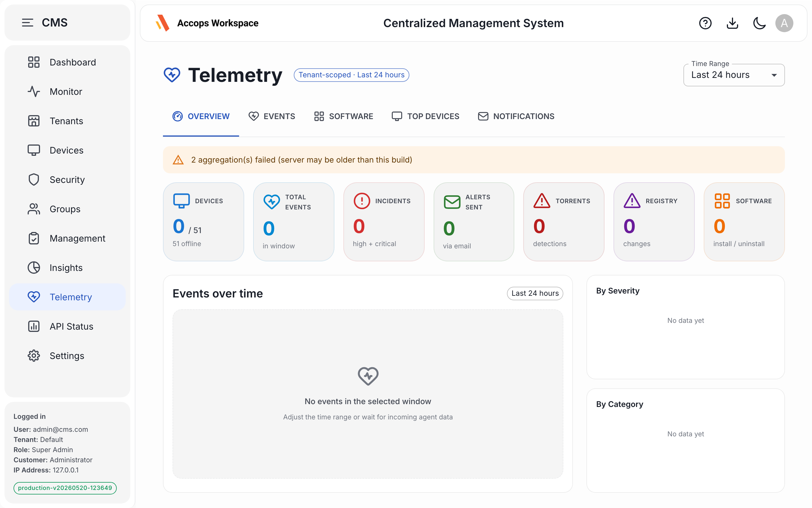Image resolution: width=812 pixels, height=508 pixels.
Task: Open Insights in the sidebar
Action: (67, 268)
